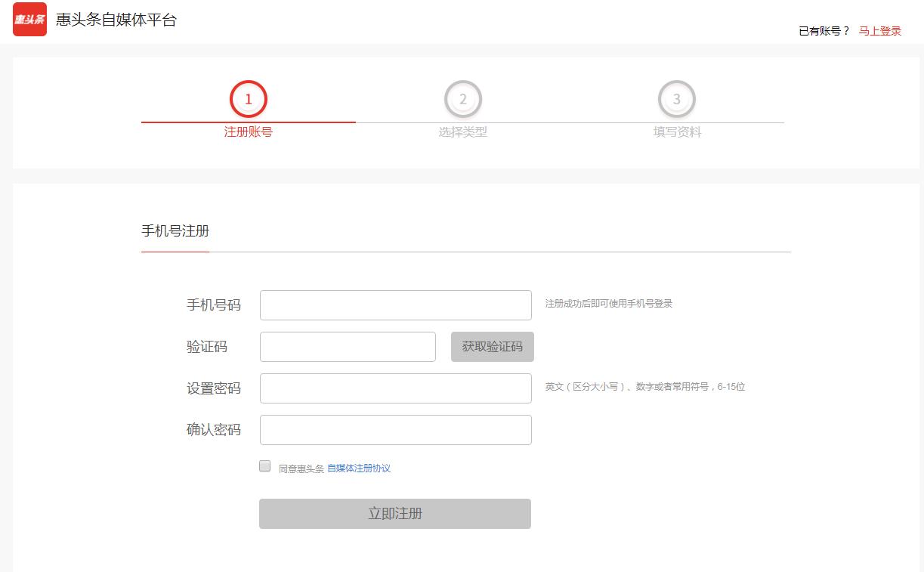This screenshot has height=572, width=924.
Task: Click the step 3 circle indicator
Action: click(x=677, y=98)
